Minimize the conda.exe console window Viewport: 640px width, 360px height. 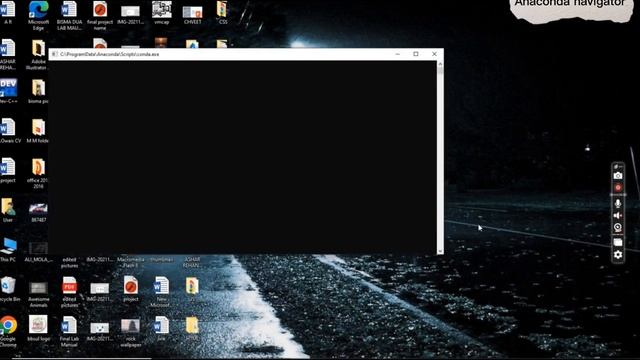[398, 54]
